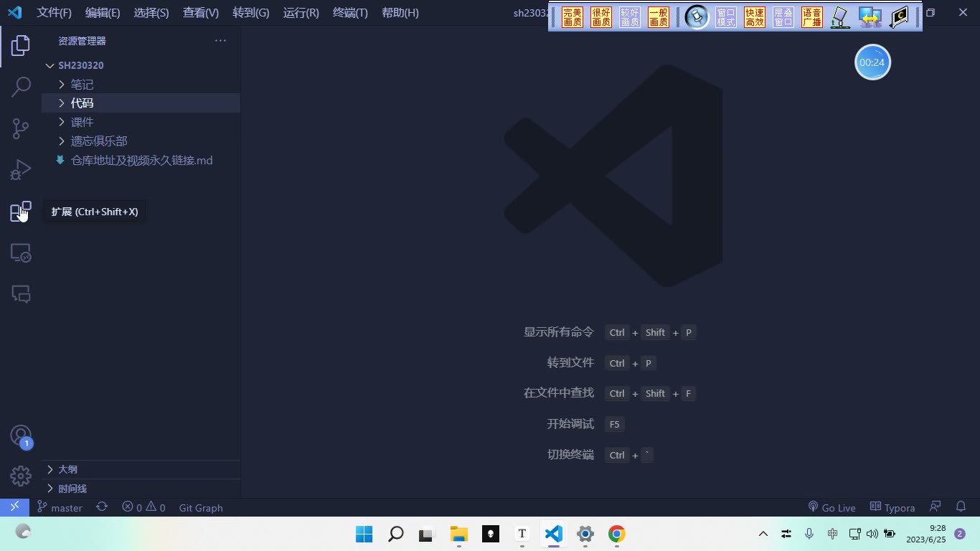
Task: Select 完美画质 quality option
Action: click(573, 17)
